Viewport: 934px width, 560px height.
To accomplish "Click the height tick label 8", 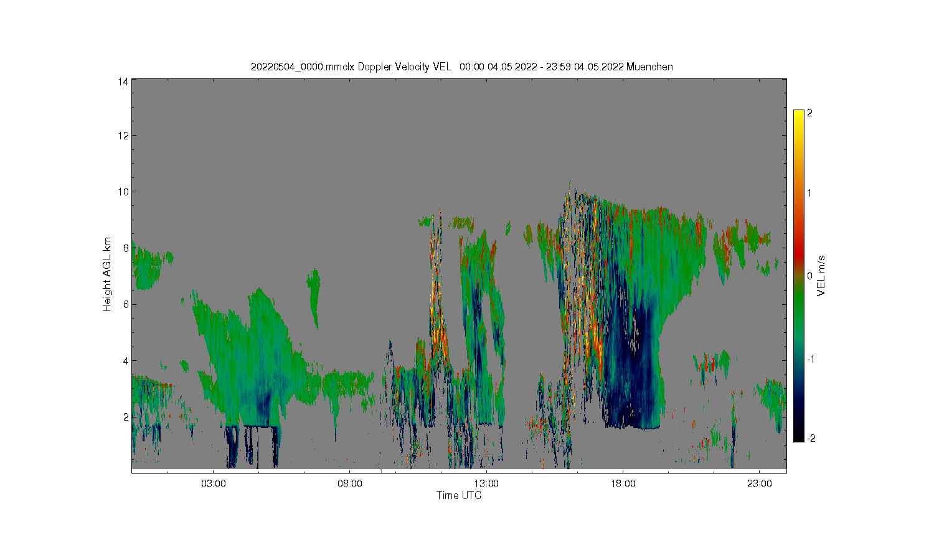I will 126,248.
